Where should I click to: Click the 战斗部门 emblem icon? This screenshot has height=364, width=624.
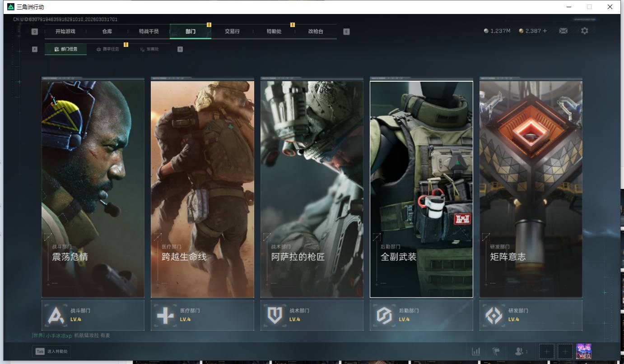click(56, 315)
